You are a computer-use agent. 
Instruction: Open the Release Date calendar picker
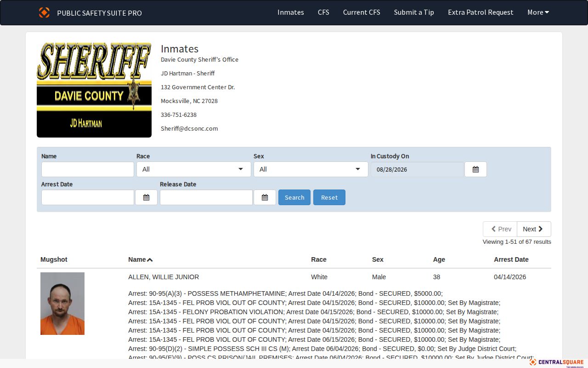(x=265, y=197)
